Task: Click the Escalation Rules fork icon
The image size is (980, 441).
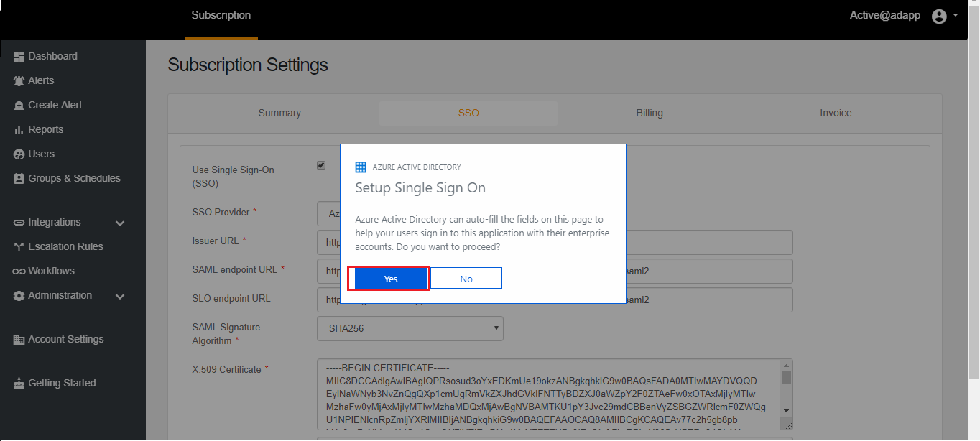Action: [19, 247]
